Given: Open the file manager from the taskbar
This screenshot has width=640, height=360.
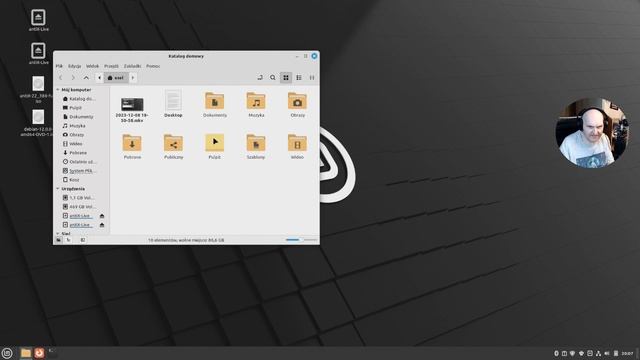Looking at the screenshot, I should [26, 353].
